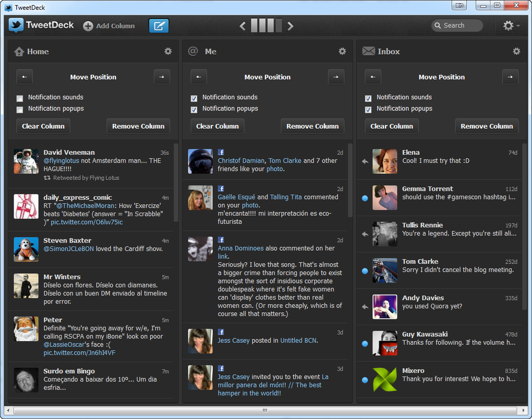Click replied arrow icon beside Tullis Rennie
This screenshot has height=419, width=532.
(365, 234)
